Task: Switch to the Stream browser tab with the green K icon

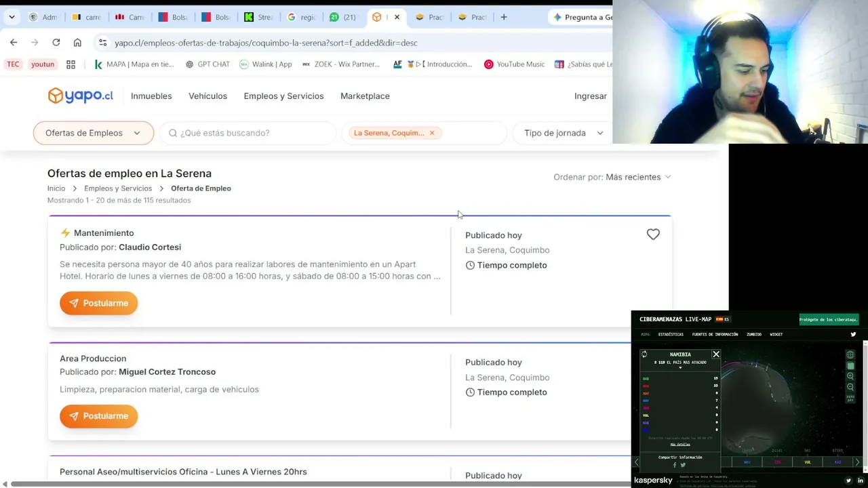Action: pos(258,17)
